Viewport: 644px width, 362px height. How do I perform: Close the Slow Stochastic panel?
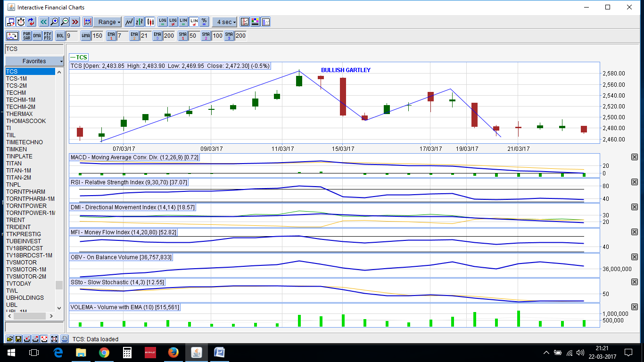634,282
